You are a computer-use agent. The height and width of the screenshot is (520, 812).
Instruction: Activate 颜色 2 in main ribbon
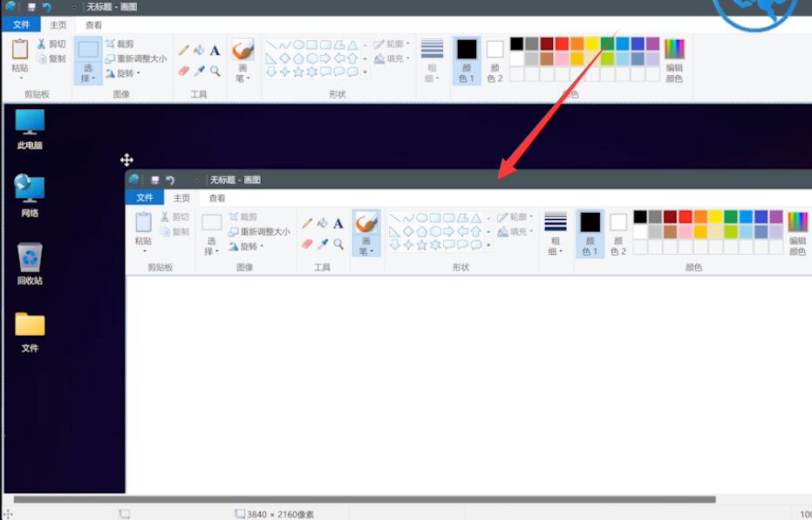point(495,60)
